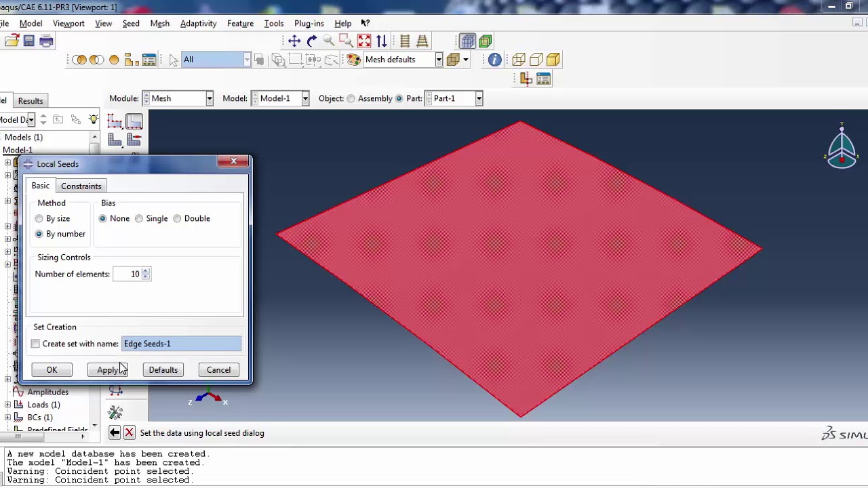Click the back arrow in the prompt area
This screenshot has height=488, width=868.
click(x=114, y=432)
